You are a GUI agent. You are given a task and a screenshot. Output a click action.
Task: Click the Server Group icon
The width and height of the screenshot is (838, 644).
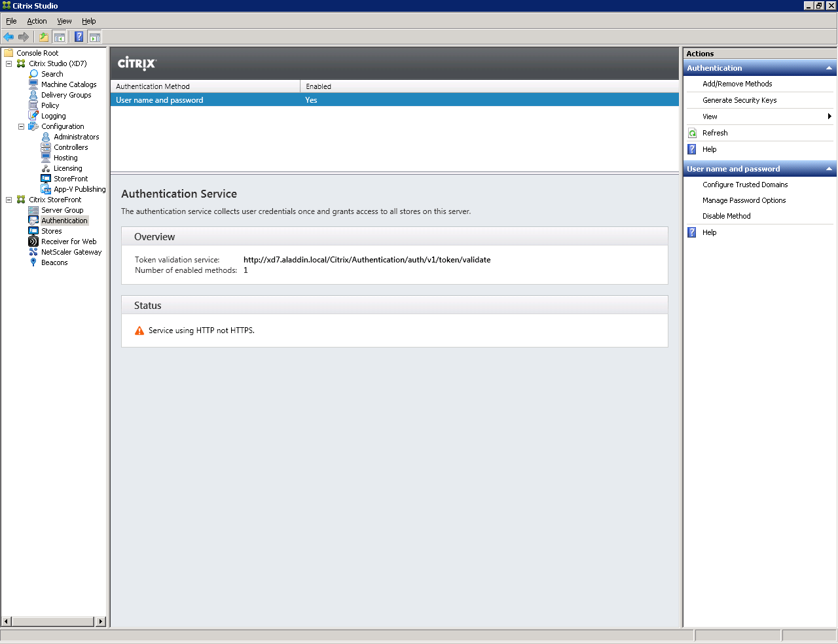[x=33, y=210]
